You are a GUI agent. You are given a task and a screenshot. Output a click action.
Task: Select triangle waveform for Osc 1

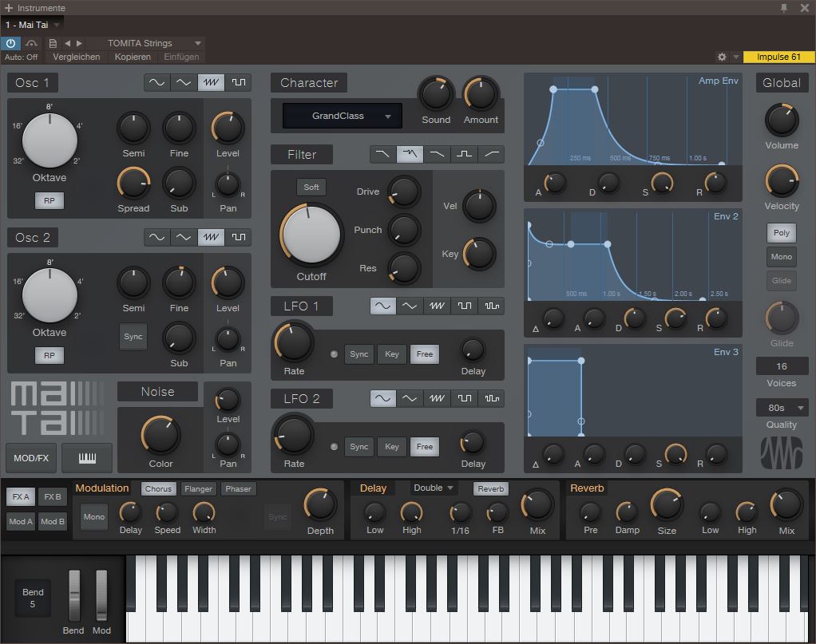click(x=184, y=83)
